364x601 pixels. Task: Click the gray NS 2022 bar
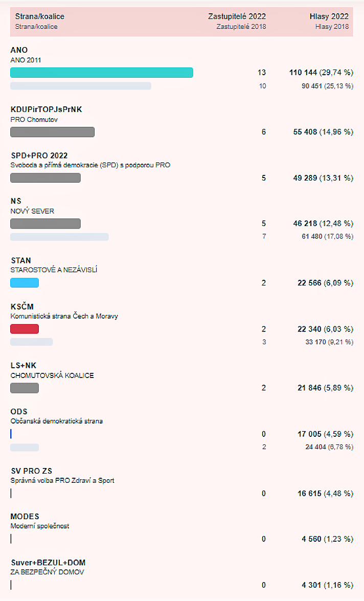click(45, 224)
